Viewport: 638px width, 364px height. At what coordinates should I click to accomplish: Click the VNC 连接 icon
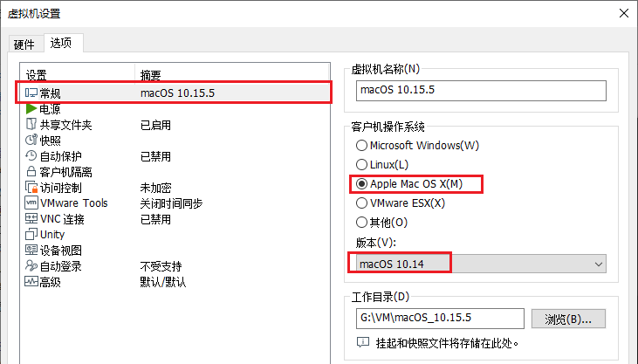(x=31, y=218)
